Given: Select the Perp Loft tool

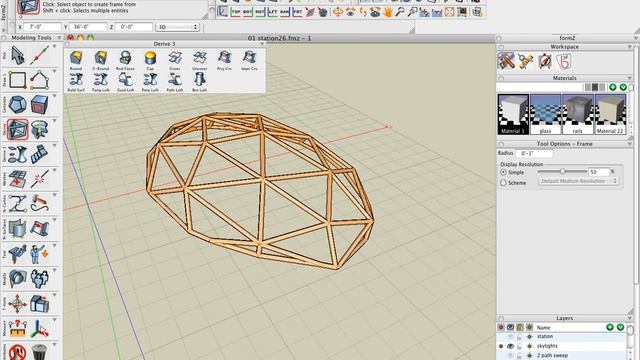Looking at the screenshot, I should [150, 82].
